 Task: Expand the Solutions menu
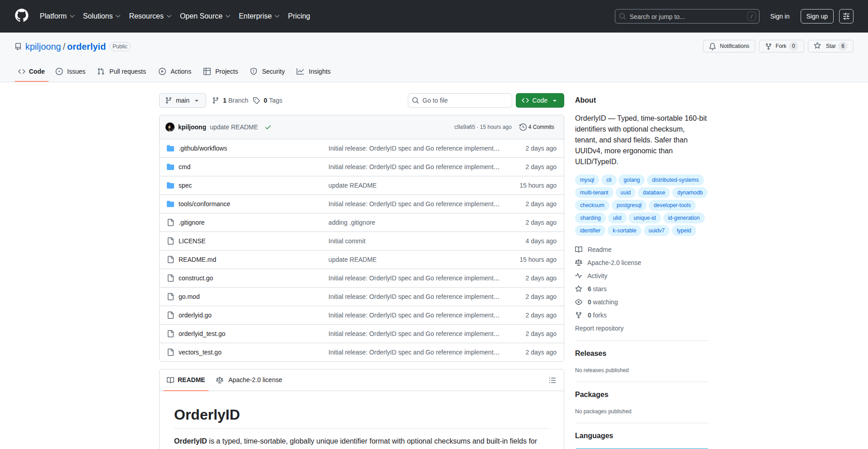pyautogui.click(x=102, y=16)
